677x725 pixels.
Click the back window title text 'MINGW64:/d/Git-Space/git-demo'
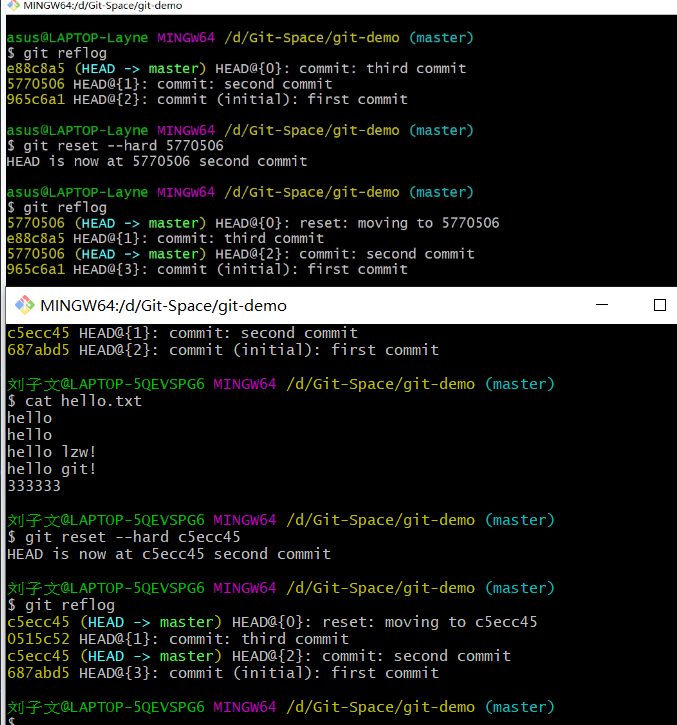pos(103,6)
